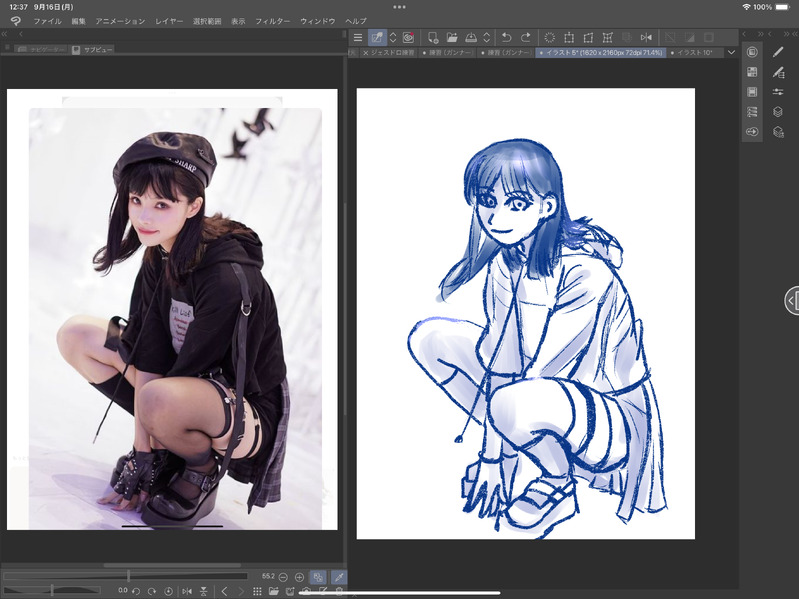Undo the last stroke
This screenshot has width=799, height=599.
[507, 38]
